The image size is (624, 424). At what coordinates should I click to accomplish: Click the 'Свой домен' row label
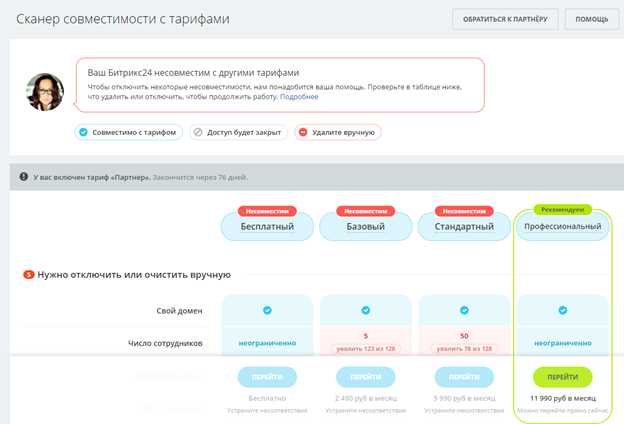click(179, 311)
